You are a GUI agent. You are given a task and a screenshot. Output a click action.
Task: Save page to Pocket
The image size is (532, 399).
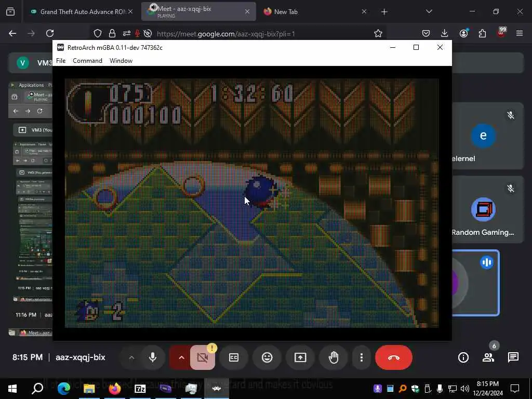point(426,33)
